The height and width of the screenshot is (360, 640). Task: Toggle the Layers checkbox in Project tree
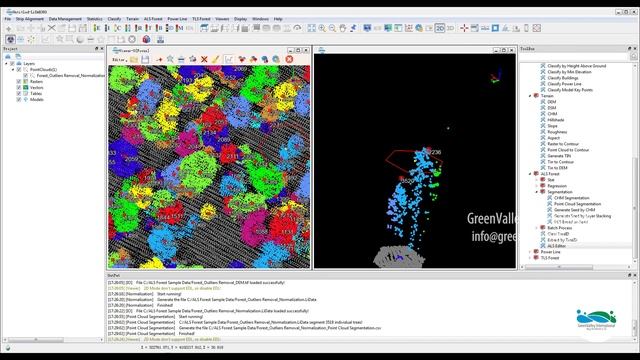pos(12,64)
